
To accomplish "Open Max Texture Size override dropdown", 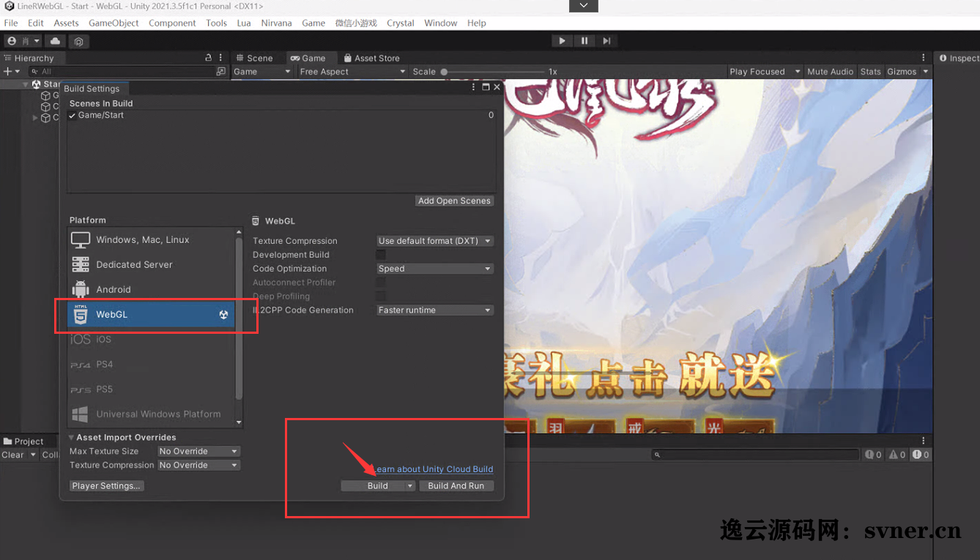I will (x=198, y=452).
